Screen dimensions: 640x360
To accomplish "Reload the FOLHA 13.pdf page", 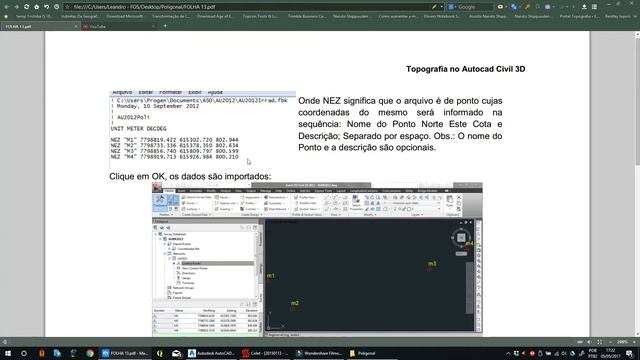I will tap(27, 7).
